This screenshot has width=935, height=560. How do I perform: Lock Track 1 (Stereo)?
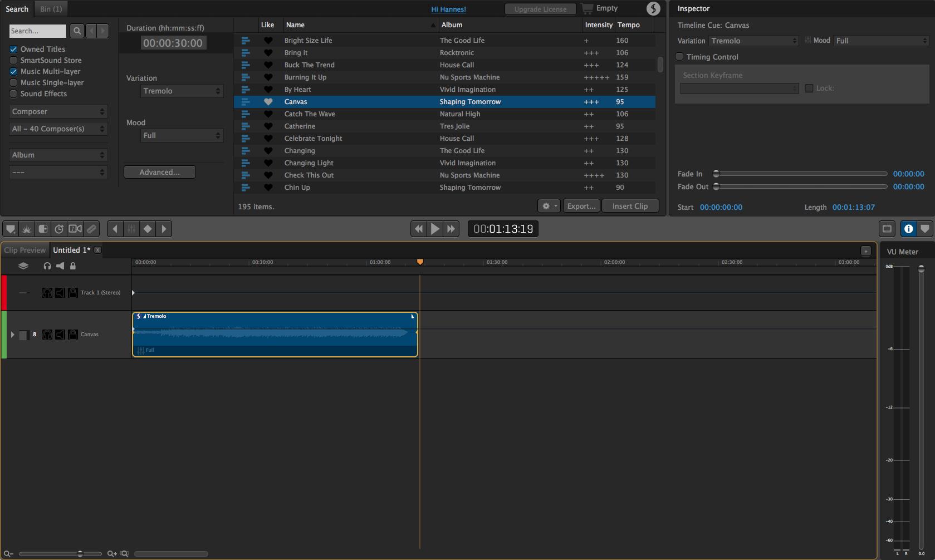(73, 293)
